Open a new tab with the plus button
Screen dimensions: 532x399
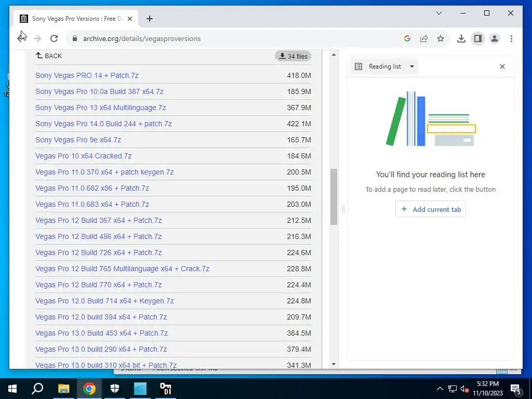149,19
